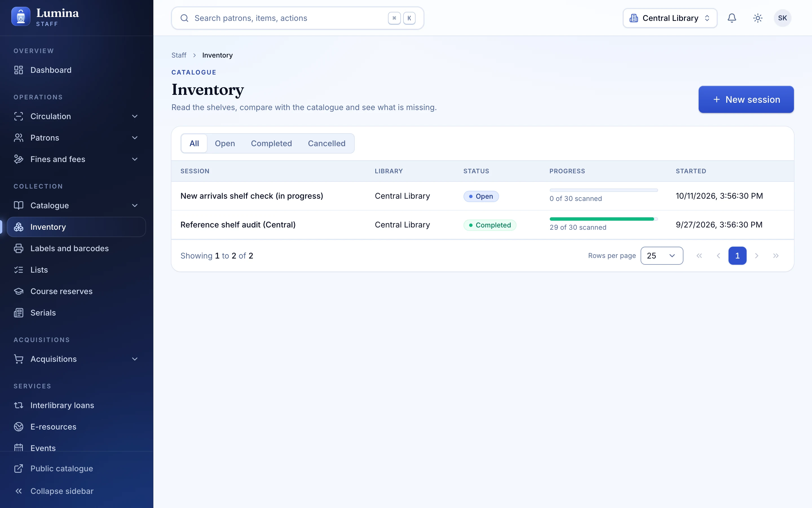This screenshot has height=508, width=812.
Task: Click the Acquisitions cart icon
Action: point(18,359)
